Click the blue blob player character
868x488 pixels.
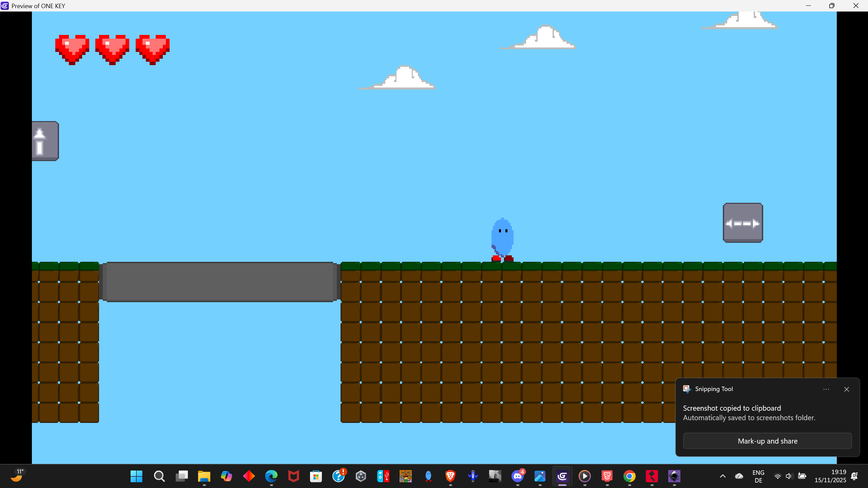502,239
